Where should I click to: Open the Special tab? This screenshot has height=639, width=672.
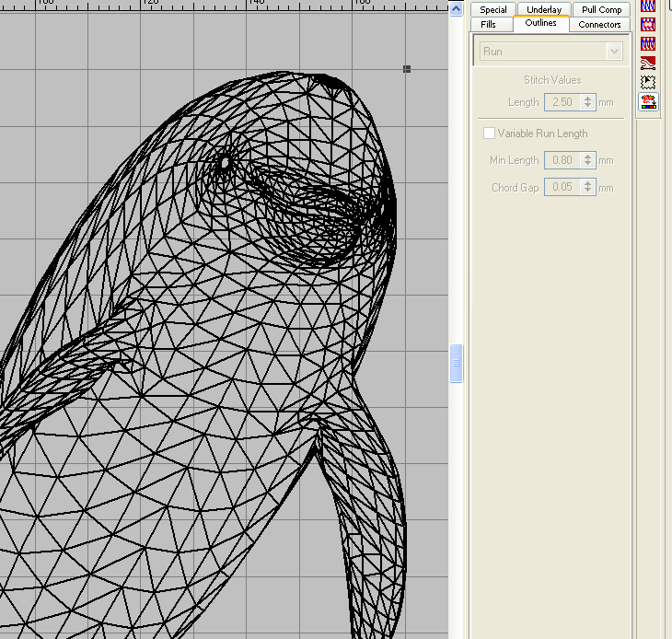[x=493, y=10]
